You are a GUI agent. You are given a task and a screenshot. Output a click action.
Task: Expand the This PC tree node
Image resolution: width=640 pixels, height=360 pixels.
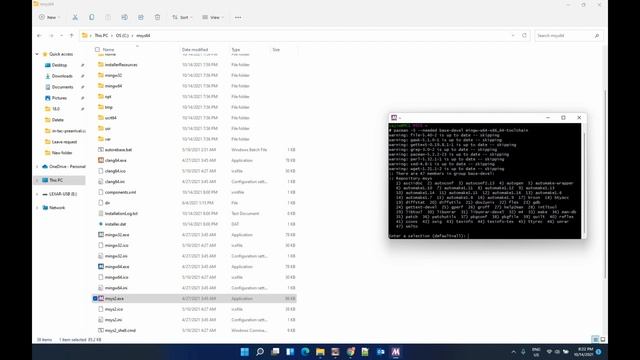(37, 180)
